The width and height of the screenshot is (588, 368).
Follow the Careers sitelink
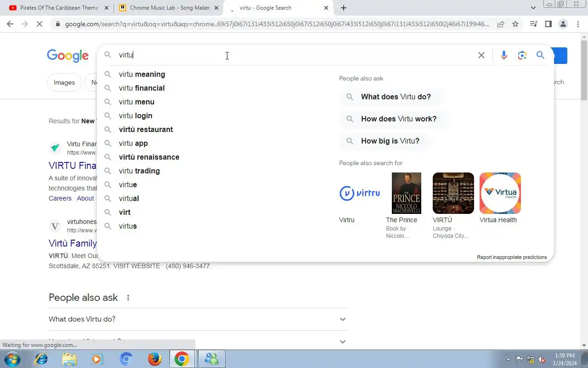pyautogui.click(x=60, y=198)
